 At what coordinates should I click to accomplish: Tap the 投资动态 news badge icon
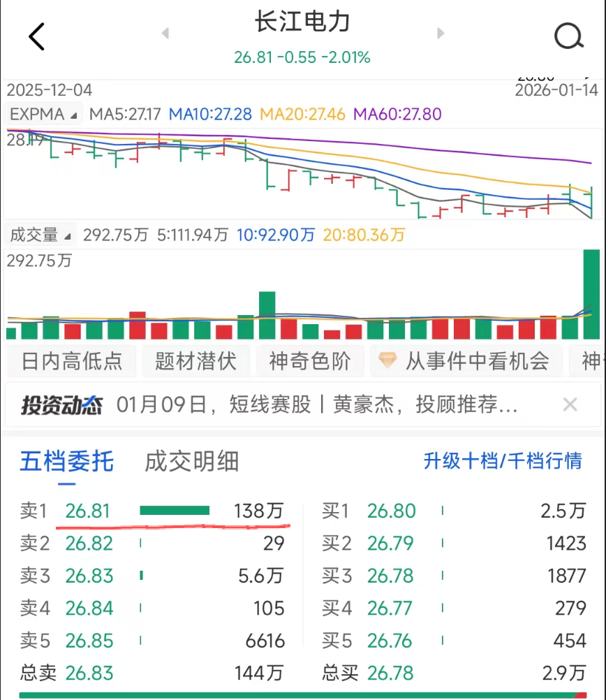61,404
